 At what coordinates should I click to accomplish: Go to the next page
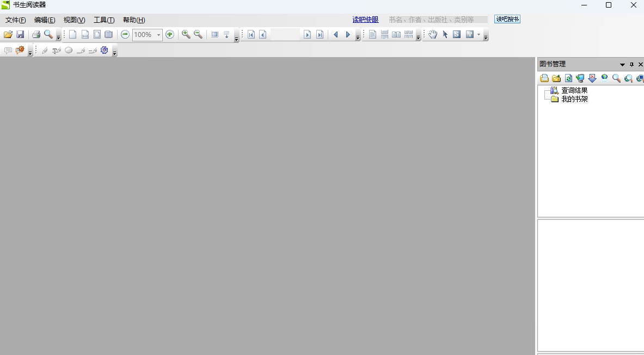coord(307,34)
